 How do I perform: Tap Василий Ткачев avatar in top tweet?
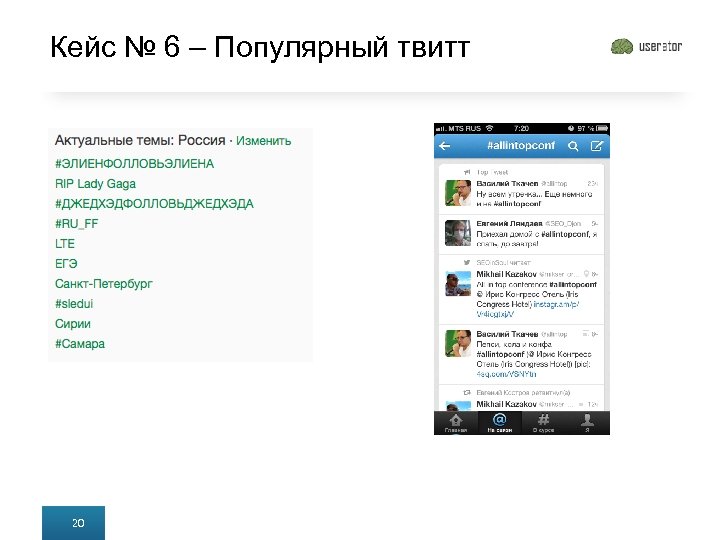(x=458, y=193)
